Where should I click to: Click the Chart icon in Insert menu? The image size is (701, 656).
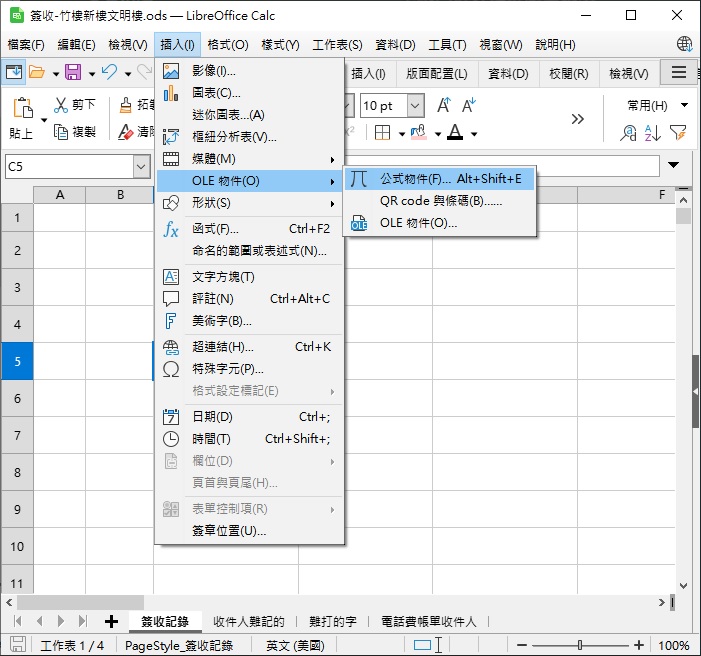pyautogui.click(x=171, y=93)
